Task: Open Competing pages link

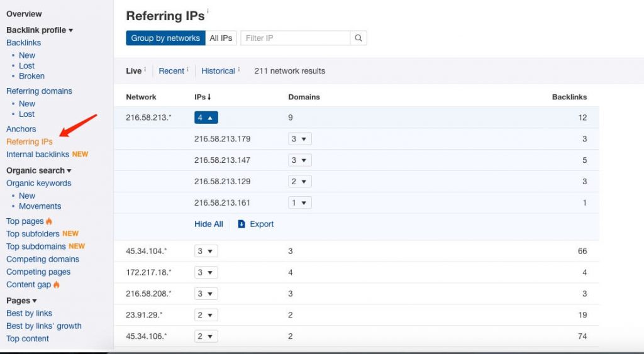Action: pyautogui.click(x=38, y=272)
